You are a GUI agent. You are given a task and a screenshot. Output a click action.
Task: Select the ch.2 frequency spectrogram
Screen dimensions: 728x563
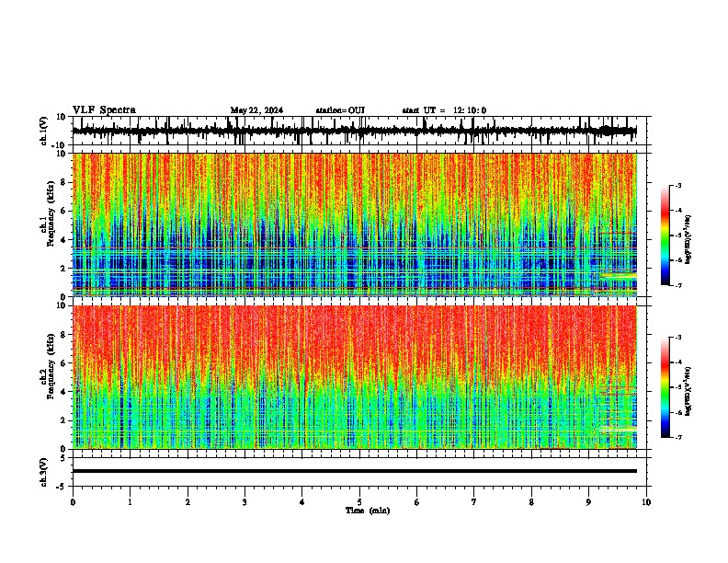click(359, 377)
